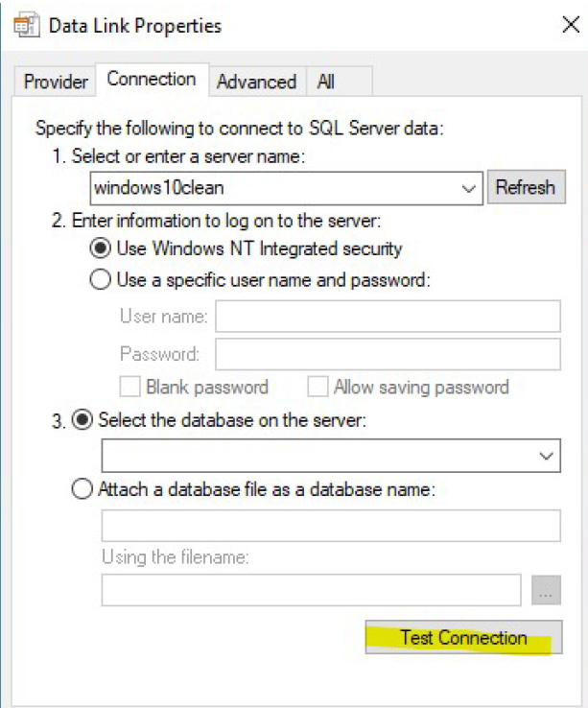The image size is (588, 708).
Task: Click the Refresh button
Action: (x=526, y=187)
